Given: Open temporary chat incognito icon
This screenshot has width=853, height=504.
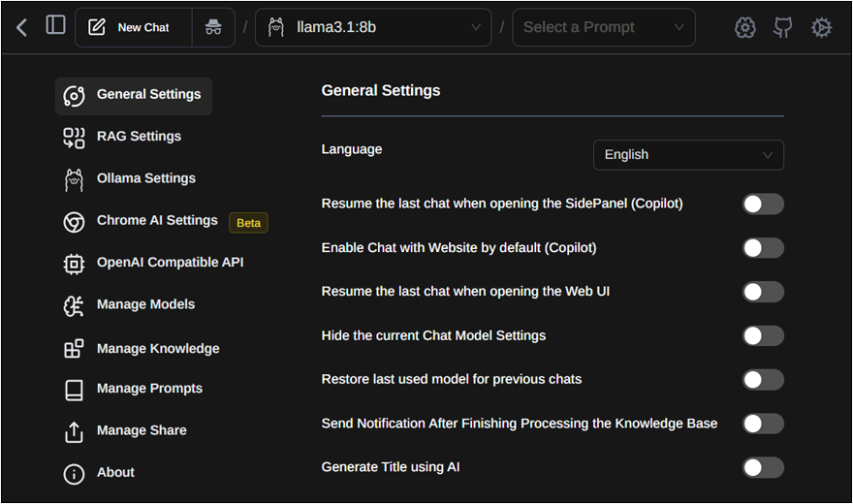Looking at the screenshot, I should [213, 27].
